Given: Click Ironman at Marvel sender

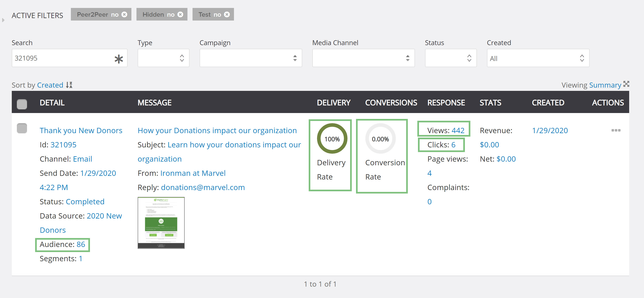Looking at the screenshot, I should [193, 173].
